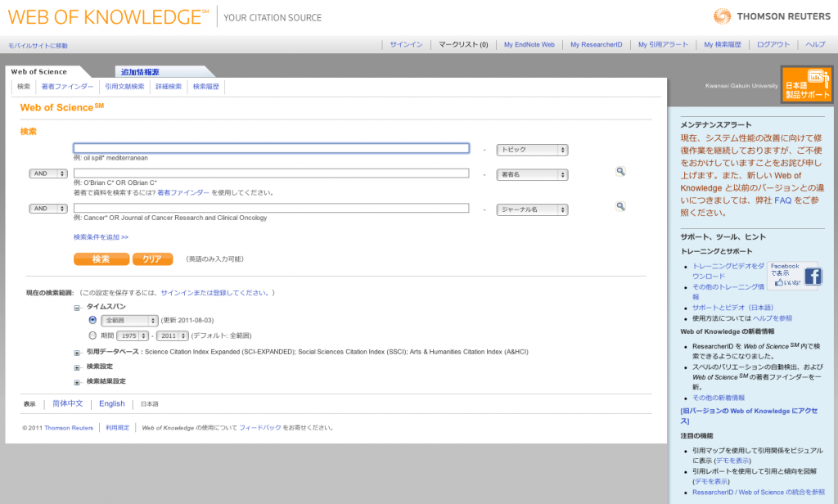Click the author name input field

(272, 173)
